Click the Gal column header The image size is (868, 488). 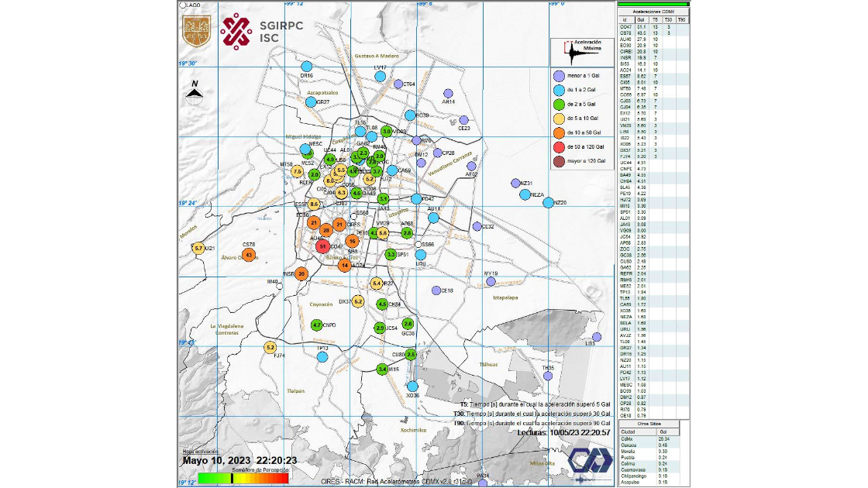640,19
